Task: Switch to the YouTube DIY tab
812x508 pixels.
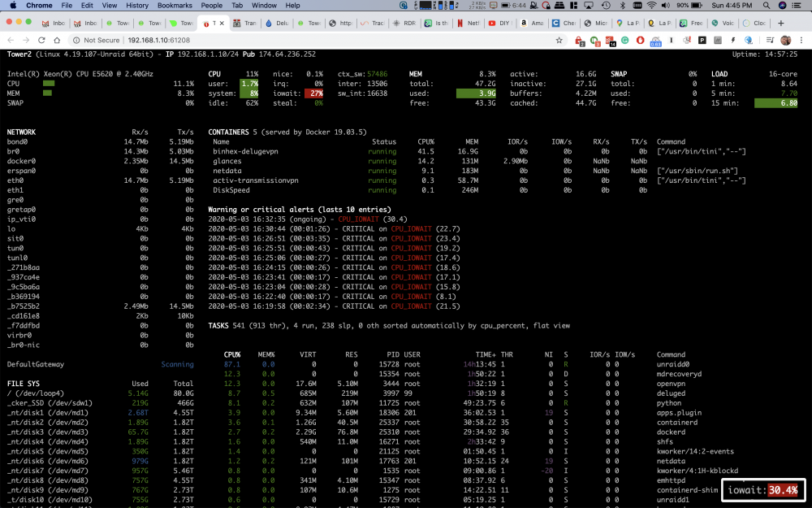Action: pyautogui.click(x=500, y=23)
